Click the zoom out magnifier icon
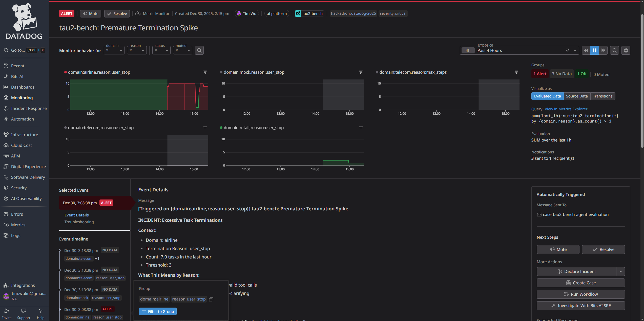644x321 pixels. 614,50
